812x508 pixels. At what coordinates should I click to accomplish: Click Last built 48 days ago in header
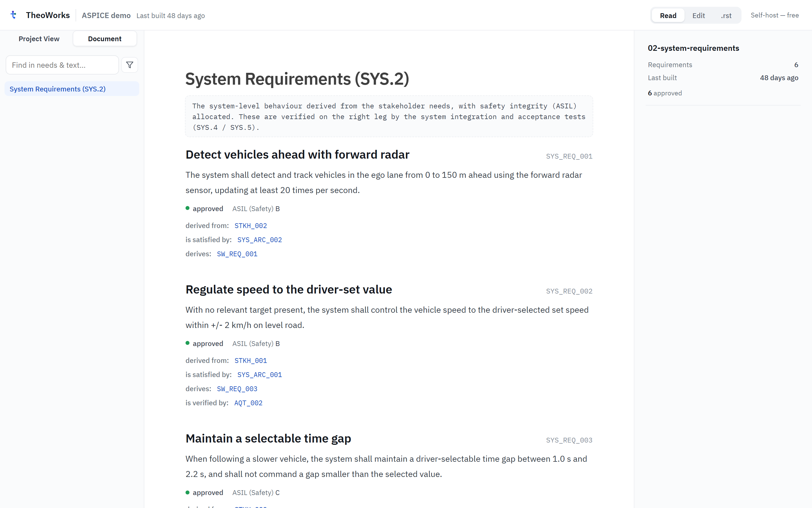tap(171, 16)
